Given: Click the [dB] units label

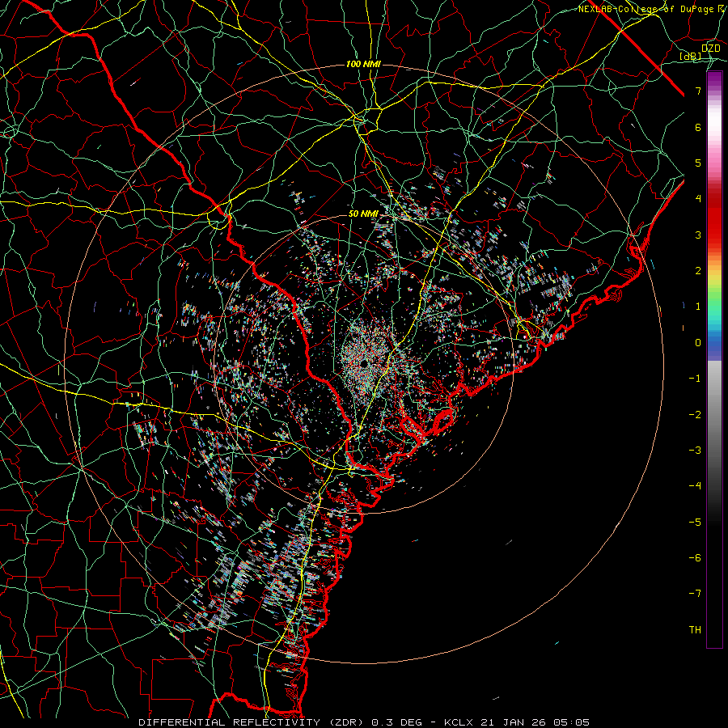Looking at the screenshot, I should click(691, 56).
